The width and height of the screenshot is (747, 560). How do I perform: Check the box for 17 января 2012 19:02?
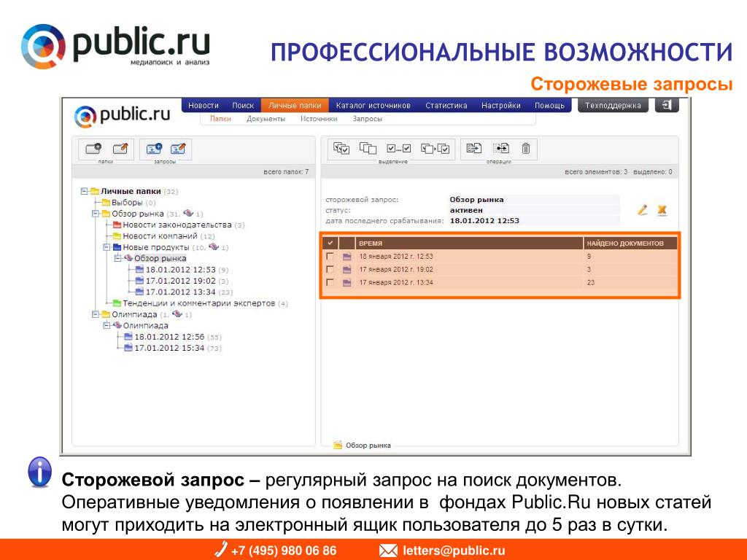[x=330, y=269]
